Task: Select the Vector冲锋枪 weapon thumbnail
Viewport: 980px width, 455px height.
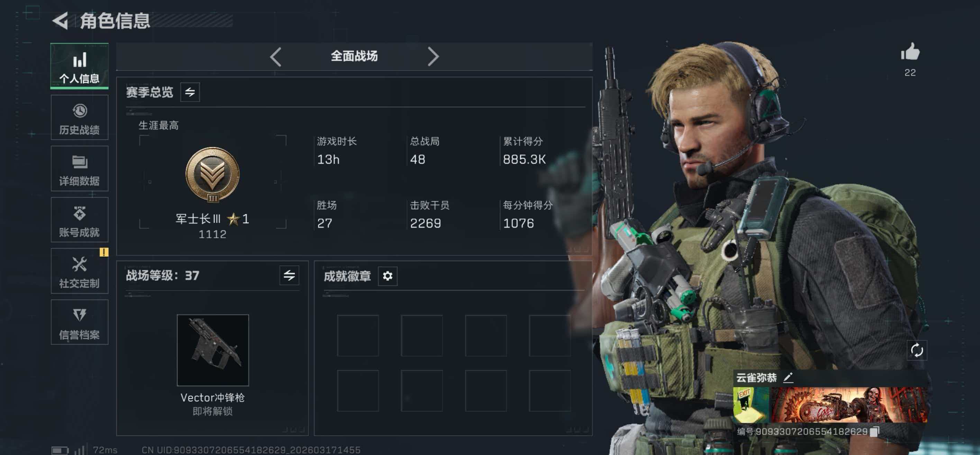Action: tap(213, 350)
